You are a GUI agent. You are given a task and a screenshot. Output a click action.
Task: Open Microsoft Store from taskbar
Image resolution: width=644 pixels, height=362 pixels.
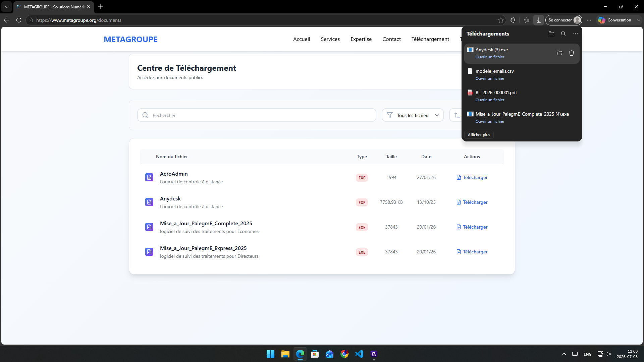coord(315,354)
